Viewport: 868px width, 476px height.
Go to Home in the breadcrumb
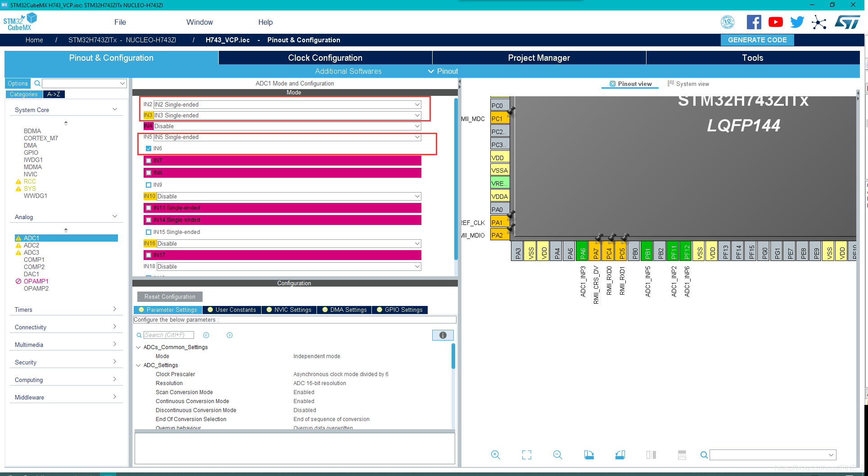(34, 40)
